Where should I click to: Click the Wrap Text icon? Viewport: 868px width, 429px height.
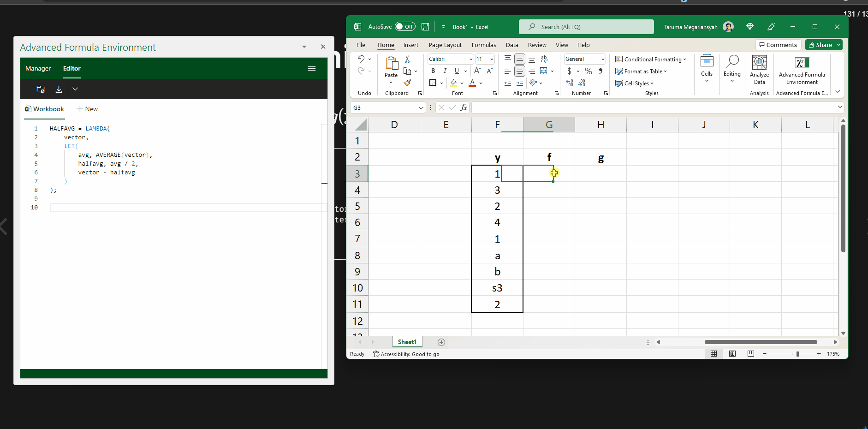(544, 59)
